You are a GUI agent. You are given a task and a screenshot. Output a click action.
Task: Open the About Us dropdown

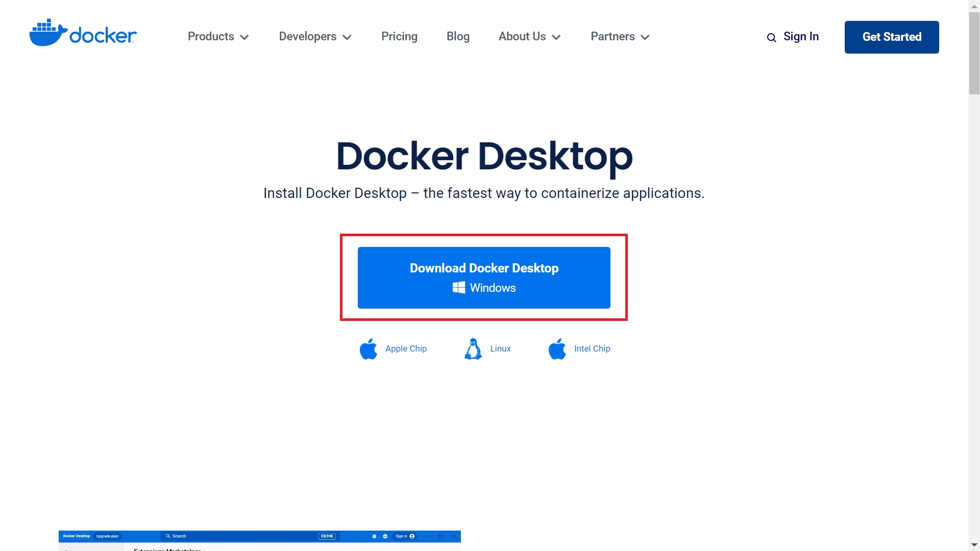tap(529, 37)
